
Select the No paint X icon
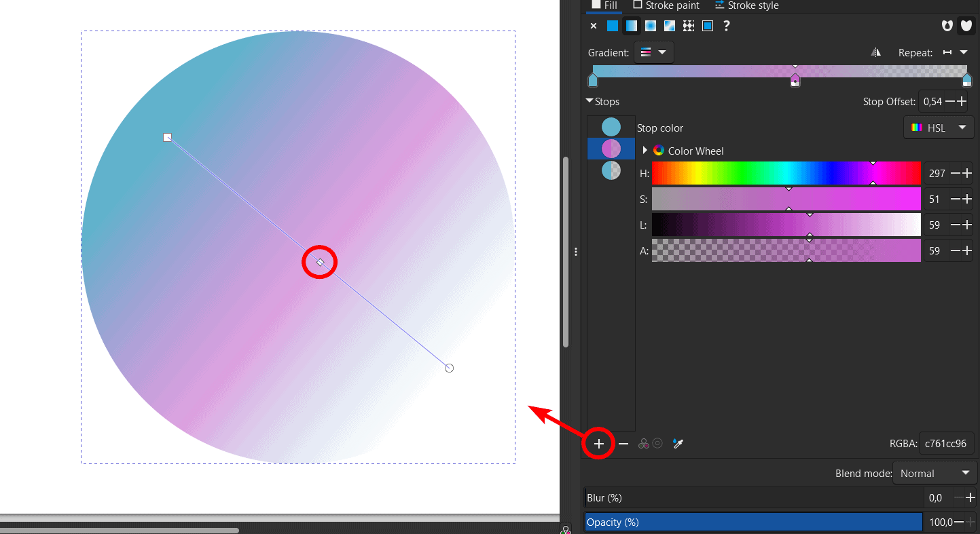click(594, 26)
